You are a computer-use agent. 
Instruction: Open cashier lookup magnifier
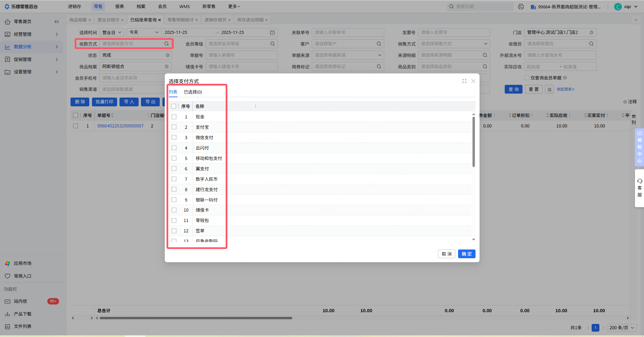(591, 44)
